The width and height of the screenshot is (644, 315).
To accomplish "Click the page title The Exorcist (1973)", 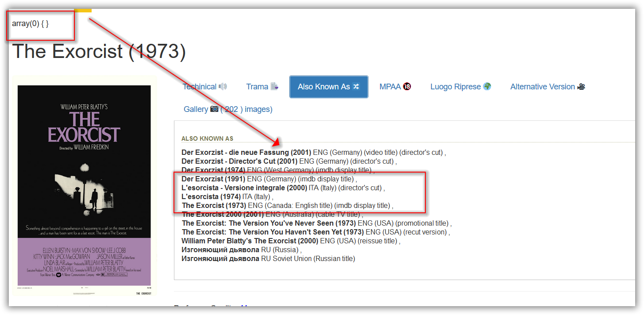I will tap(99, 51).
